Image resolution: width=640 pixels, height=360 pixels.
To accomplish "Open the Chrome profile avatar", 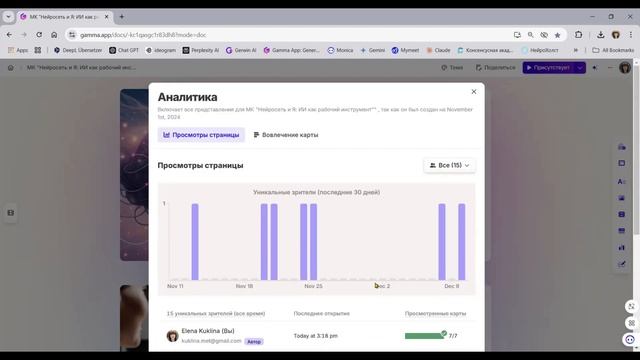I will (616, 35).
